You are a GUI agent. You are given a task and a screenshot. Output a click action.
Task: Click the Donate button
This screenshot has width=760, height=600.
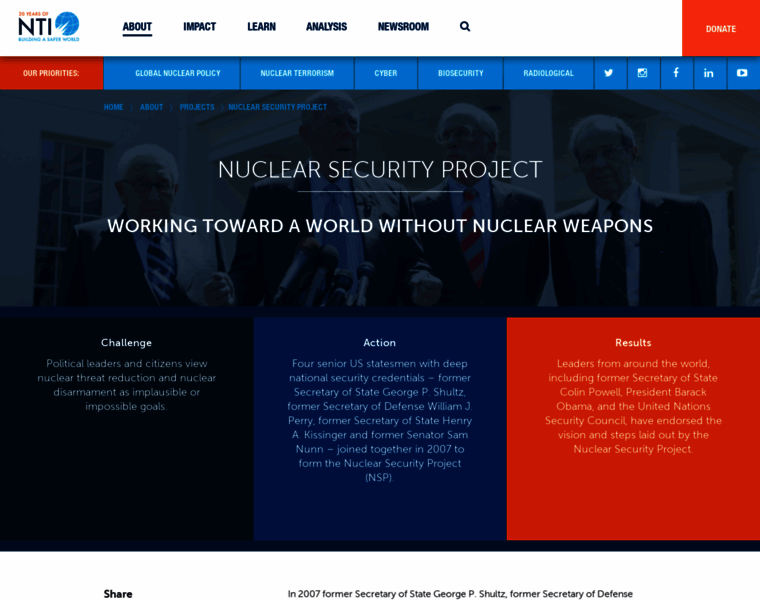pyautogui.click(x=721, y=29)
